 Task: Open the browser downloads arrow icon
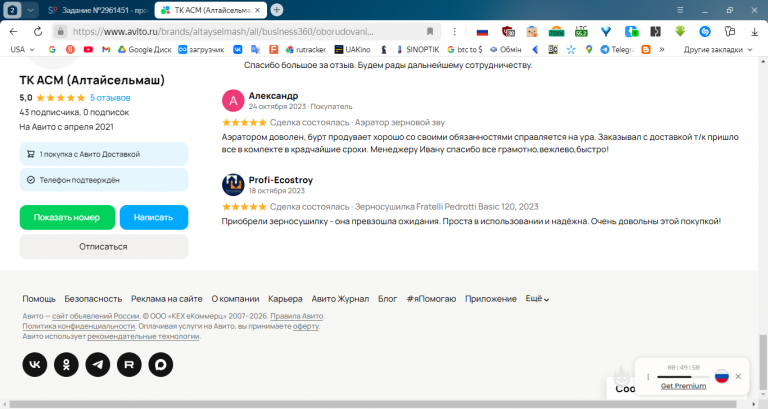click(754, 31)
